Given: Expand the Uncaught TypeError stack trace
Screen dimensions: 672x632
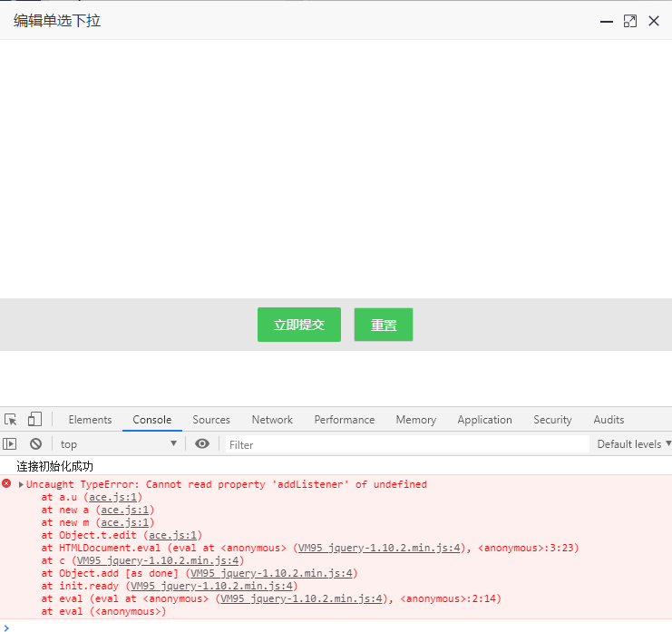Looking at the screenshot, I should tap(21, 484).
